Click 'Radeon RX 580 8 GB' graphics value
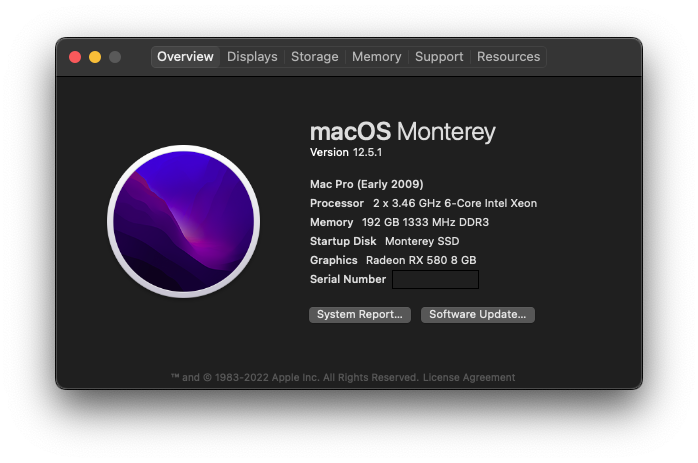698x463 pixels. click(421, 260)
